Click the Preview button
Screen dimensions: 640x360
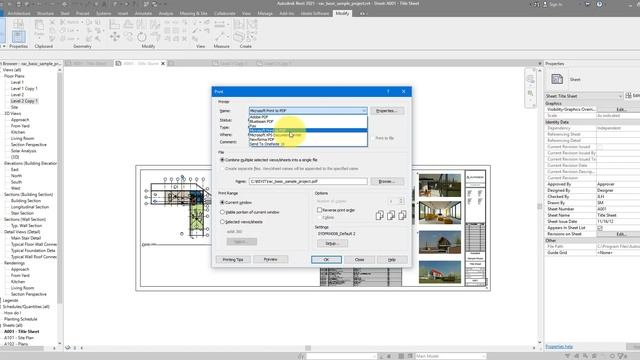[270, 260]
